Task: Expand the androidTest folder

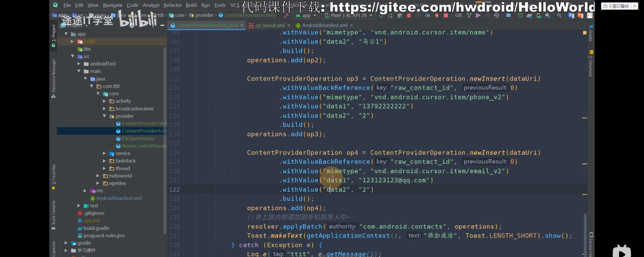Action: 79,64
